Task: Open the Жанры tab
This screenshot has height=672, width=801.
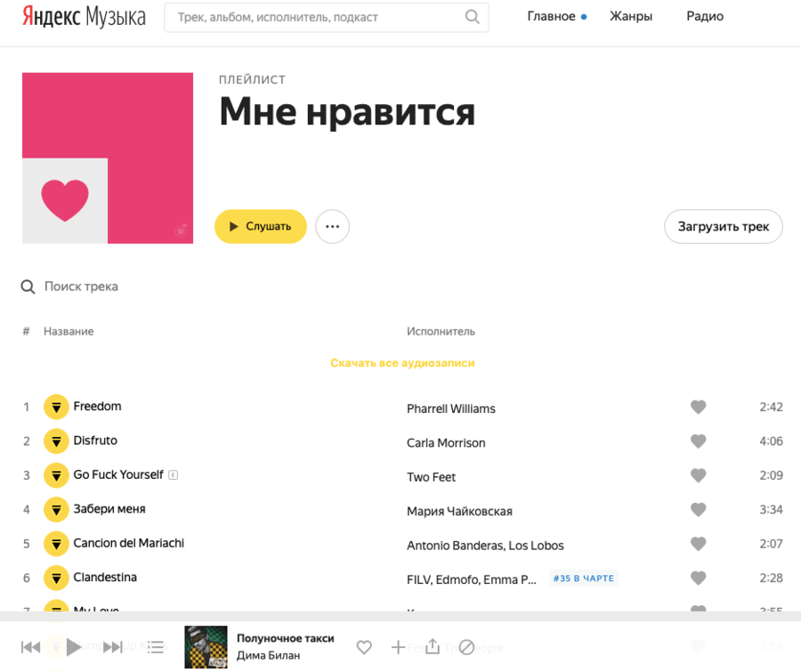Action: (x=631, y=16)
